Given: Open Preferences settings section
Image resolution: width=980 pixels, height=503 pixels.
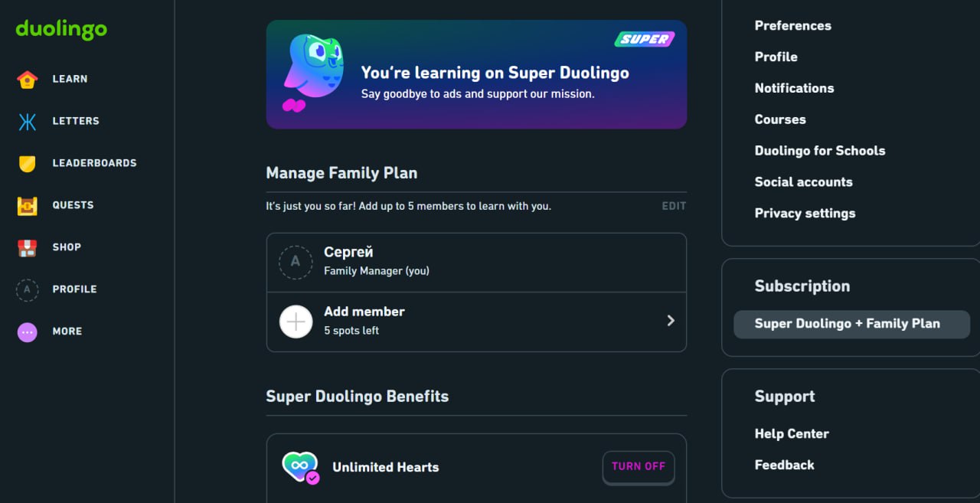Looking at the screenshot, I should 792,25.
